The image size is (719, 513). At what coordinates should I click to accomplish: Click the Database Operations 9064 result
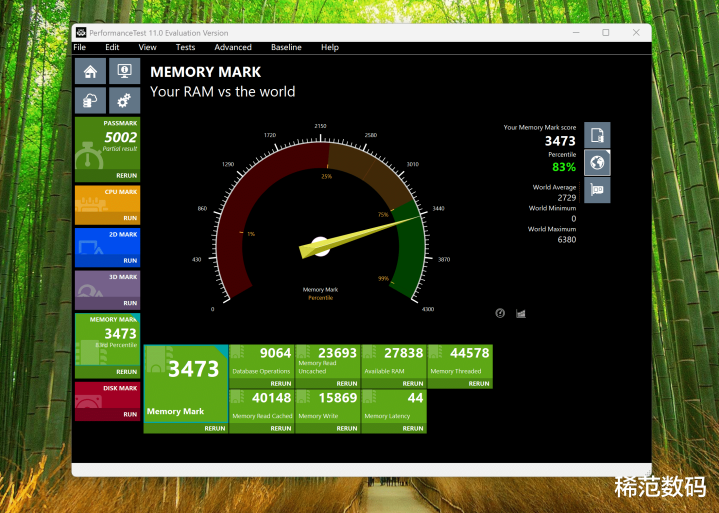point(262,361)
